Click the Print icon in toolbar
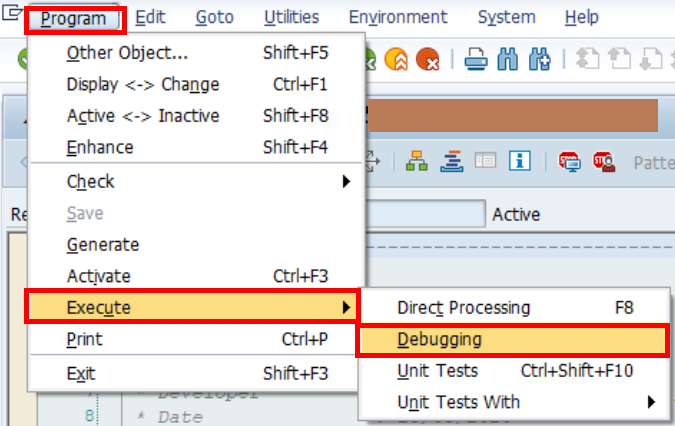This screenshot has height=426, width=675. pyautogui.click(x=476, y=59)
